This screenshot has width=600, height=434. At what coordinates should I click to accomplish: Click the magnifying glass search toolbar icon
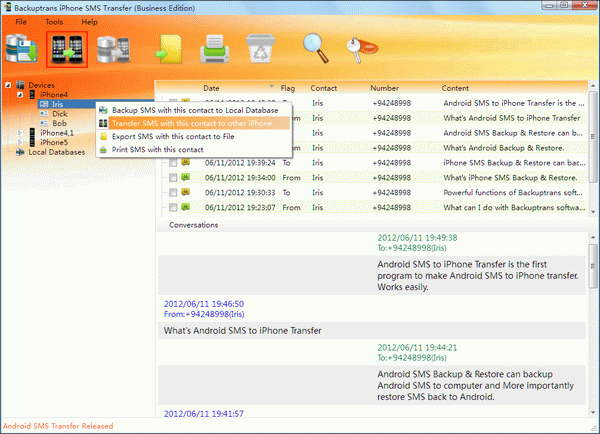point(316,48)
